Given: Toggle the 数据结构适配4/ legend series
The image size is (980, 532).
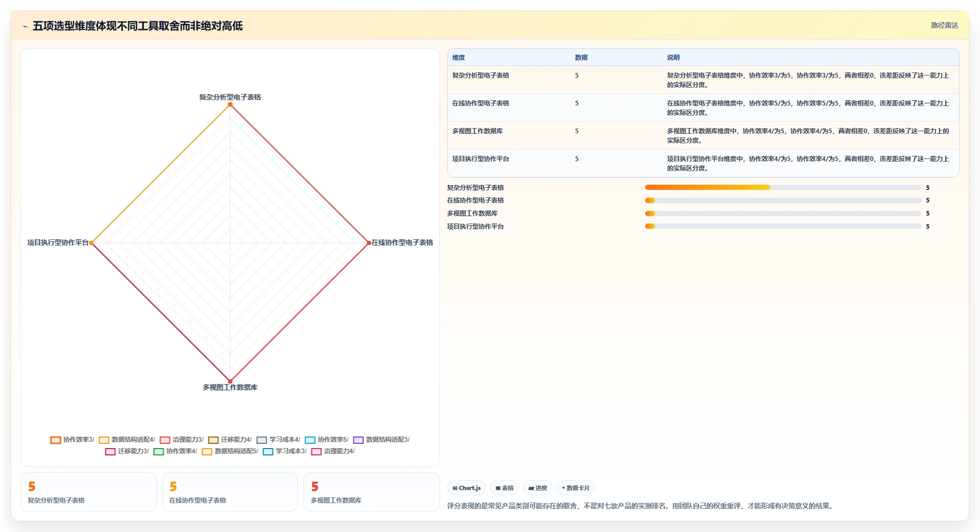Looking at the screenshot, I should [127, 440].
